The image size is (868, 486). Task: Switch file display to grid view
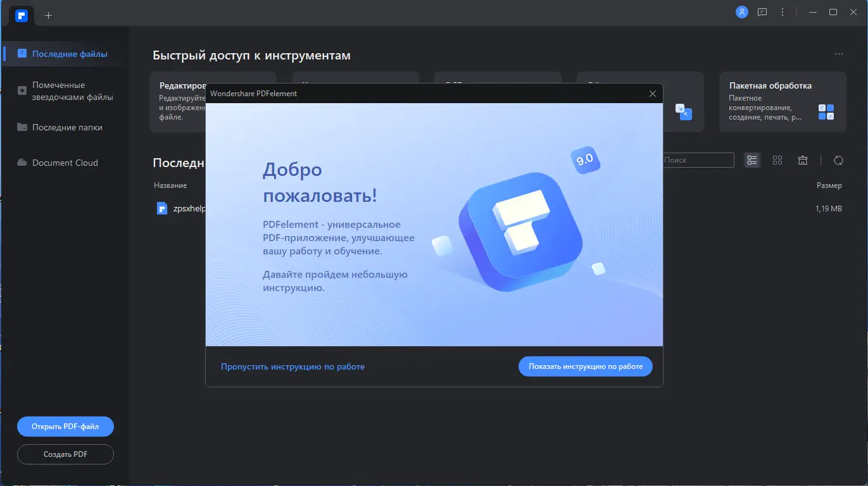pyautogui.click(x=777, y=160)
